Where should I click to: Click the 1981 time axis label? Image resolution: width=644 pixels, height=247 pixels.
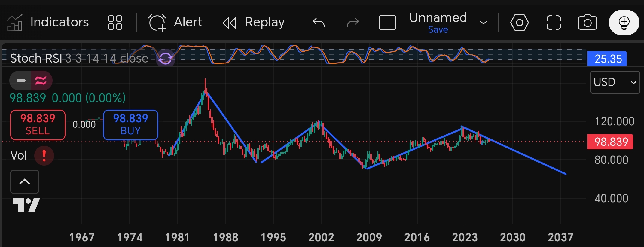click(178, 238)
